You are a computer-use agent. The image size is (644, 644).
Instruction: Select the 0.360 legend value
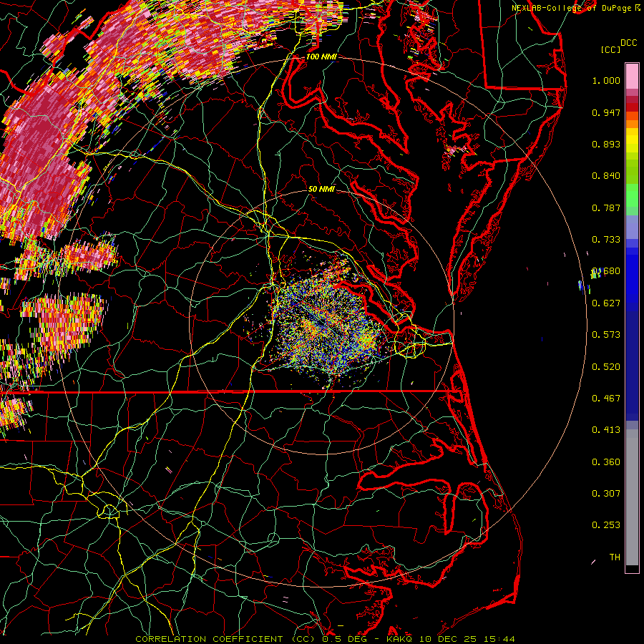(606, 462)
